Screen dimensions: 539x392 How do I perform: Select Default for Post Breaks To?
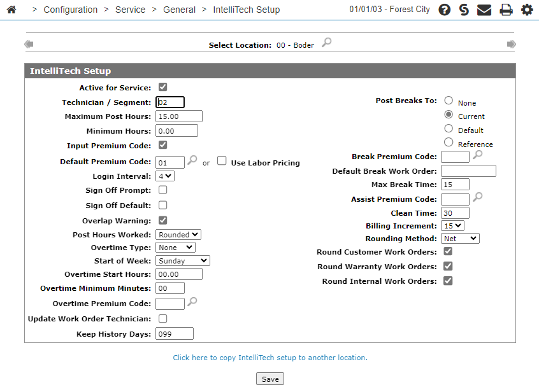click(449, 129)
